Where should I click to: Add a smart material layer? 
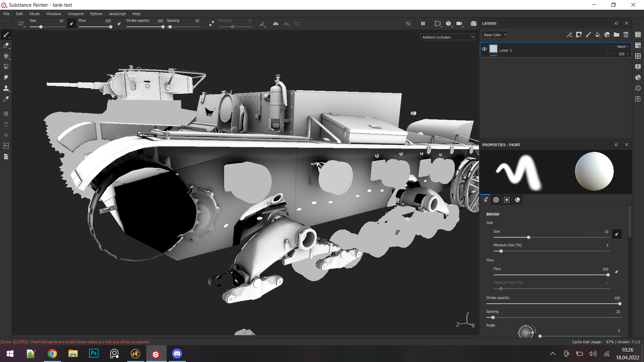pos(607,35)
